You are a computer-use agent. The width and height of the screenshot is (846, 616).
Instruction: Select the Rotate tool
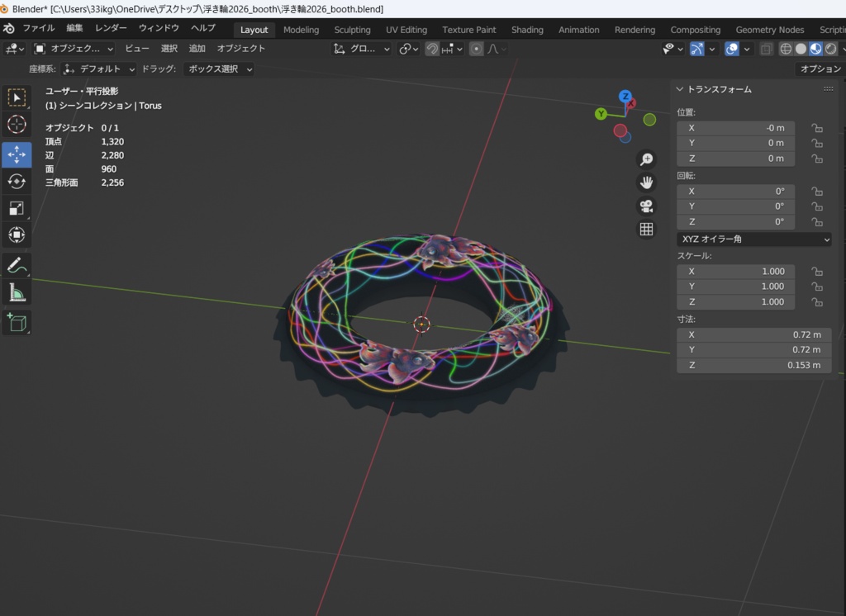17,181
